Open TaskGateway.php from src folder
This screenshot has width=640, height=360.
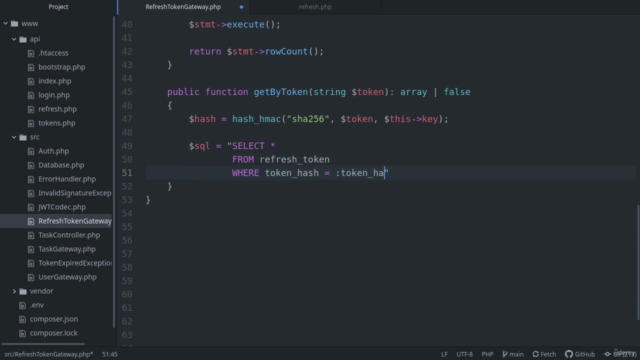click(67, 249)
